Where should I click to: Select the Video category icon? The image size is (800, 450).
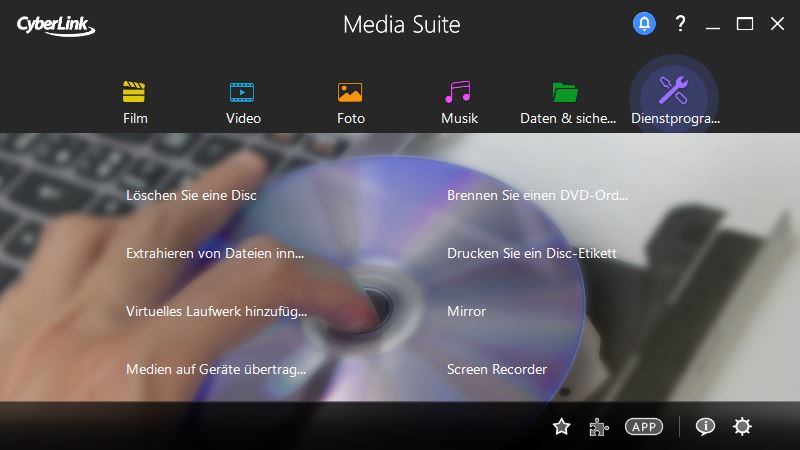coord(243,93)
